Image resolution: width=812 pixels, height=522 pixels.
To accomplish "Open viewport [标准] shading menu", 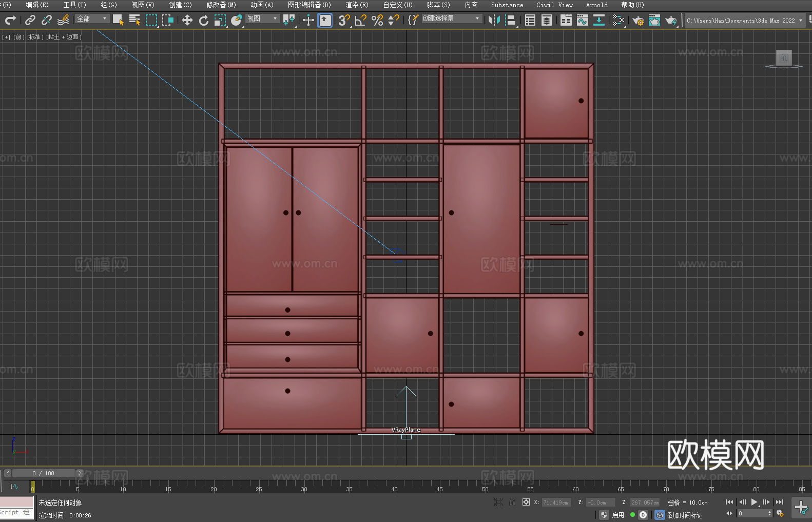I will pyautogui.click(x=35, y=37).
